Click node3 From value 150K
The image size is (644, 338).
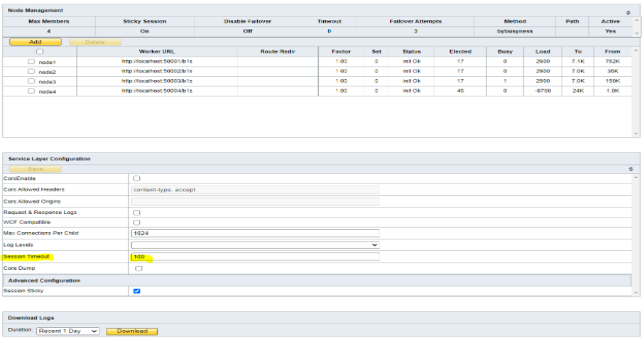coord(612,81)
